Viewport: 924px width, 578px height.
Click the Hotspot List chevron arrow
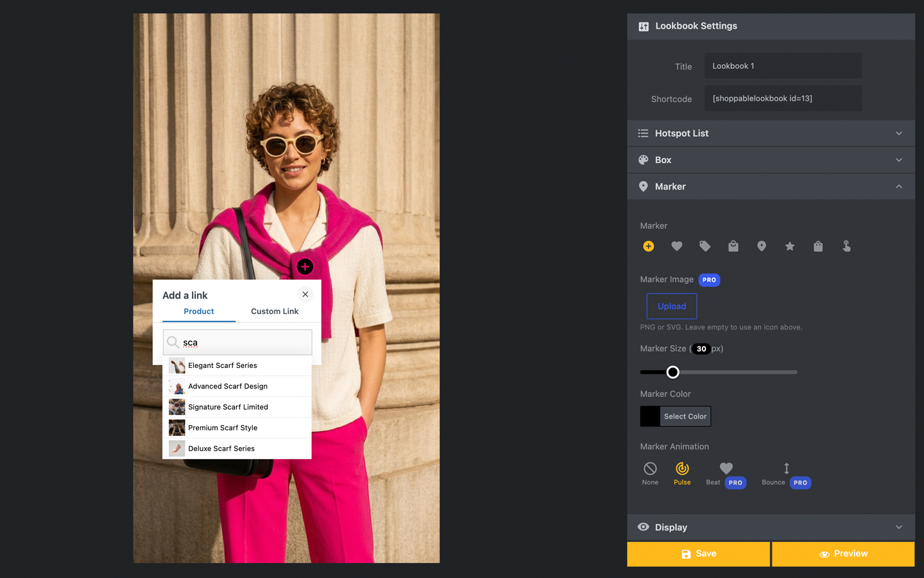899,134
